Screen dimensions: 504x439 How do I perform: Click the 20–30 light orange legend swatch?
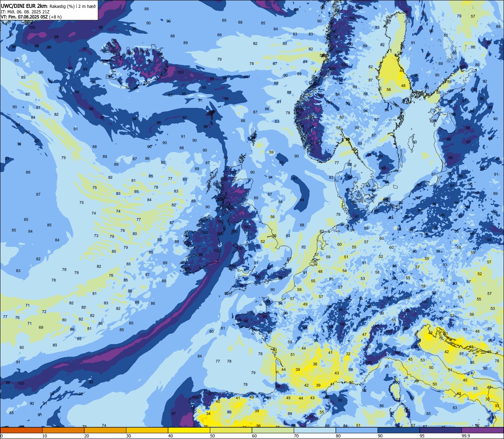pyautogui.click(x=105, y=430)
